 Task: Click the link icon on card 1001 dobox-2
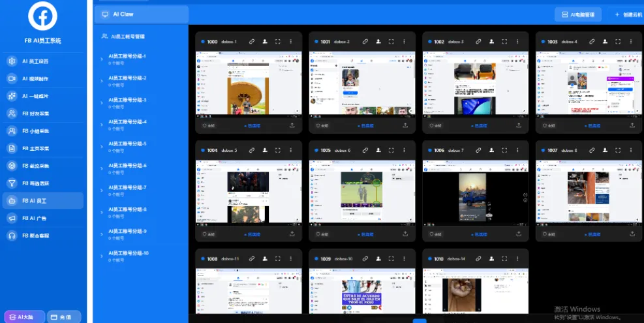click(x=365, y=42)
